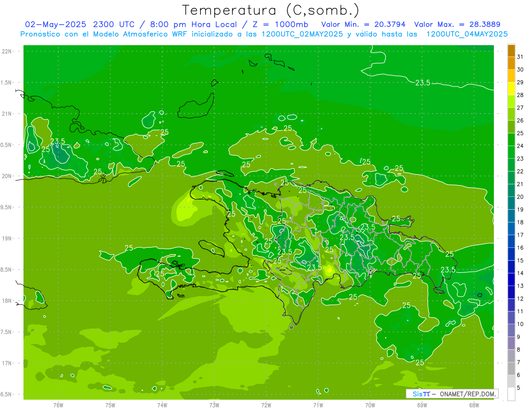Click the 70W longitude axis label
Screen dimensions: 532x411
tap(370, 405)
